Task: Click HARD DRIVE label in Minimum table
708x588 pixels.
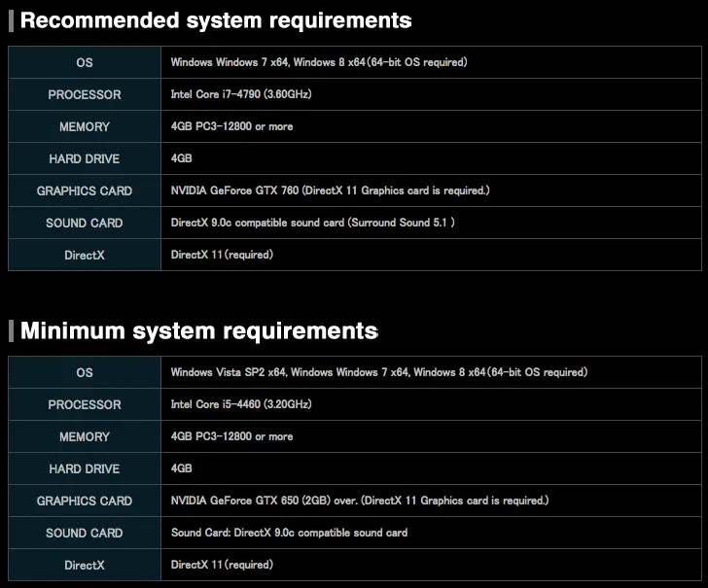Action: [x=85, y=468]
